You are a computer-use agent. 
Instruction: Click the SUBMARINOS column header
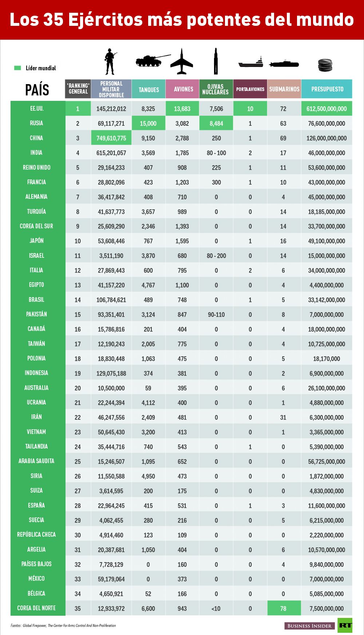284,89
